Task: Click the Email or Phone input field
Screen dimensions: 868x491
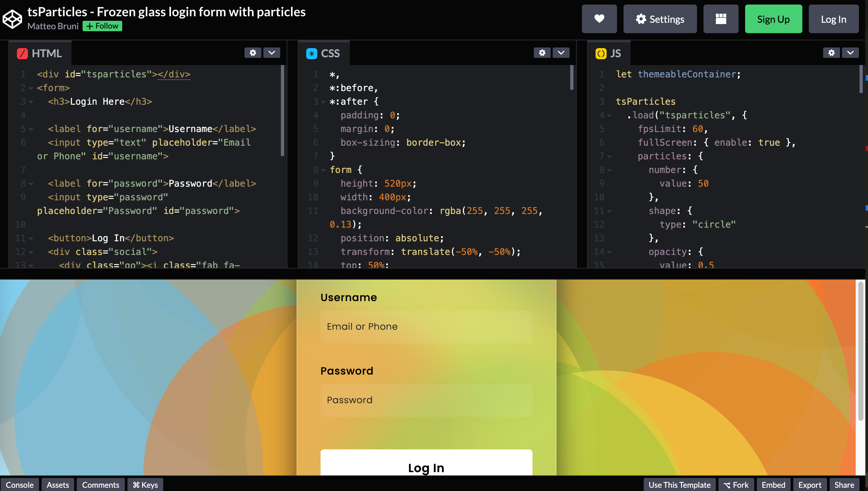Action: pos(426,326)
